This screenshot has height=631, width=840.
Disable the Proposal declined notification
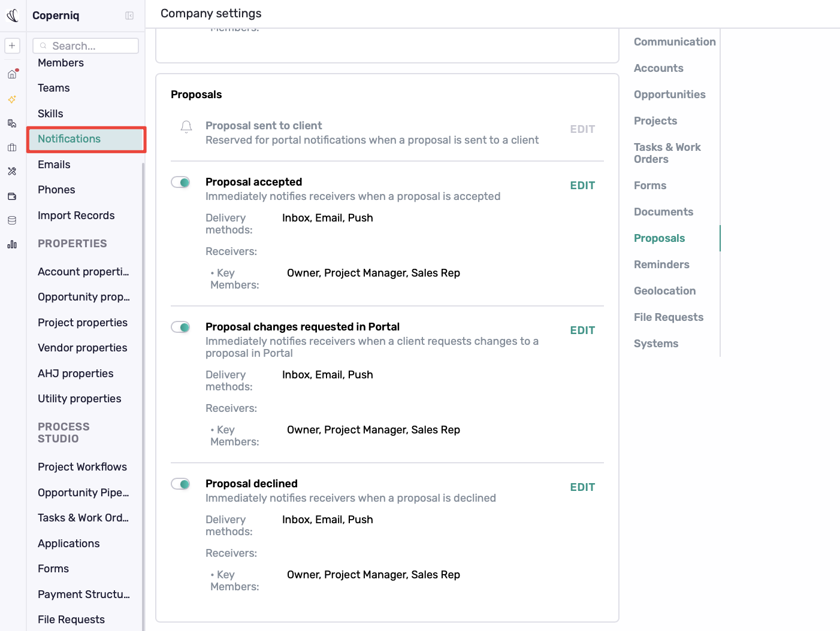tap(180, 484)
